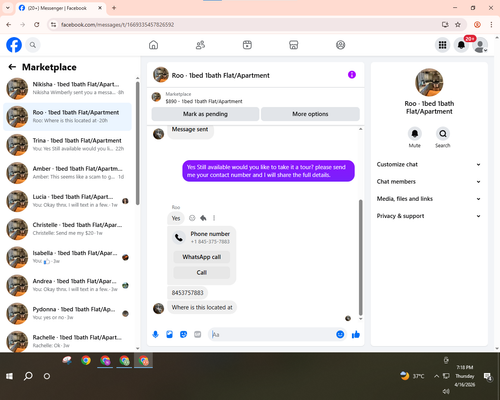Click the WhatsApp call button
Viewport: 500px width, 400px height.
[202, 257]
